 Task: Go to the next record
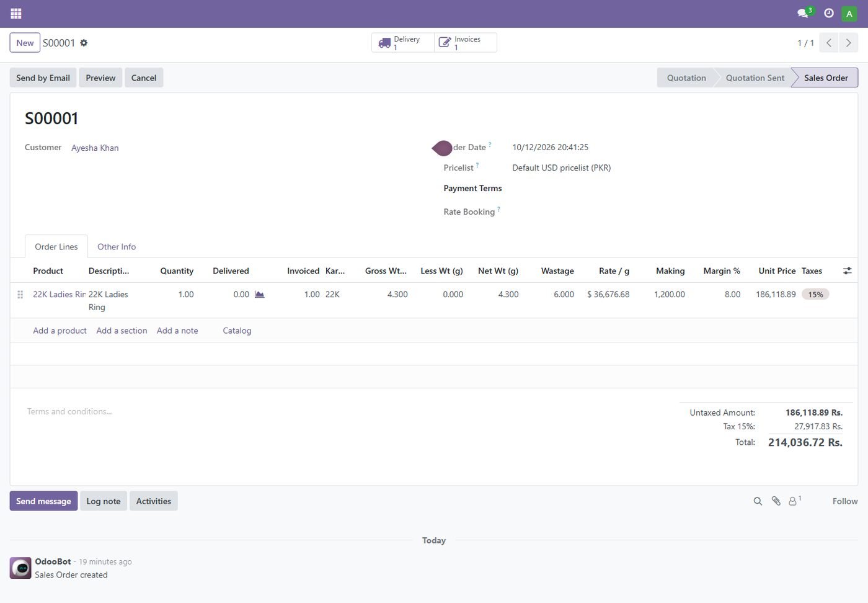[848, 43]
